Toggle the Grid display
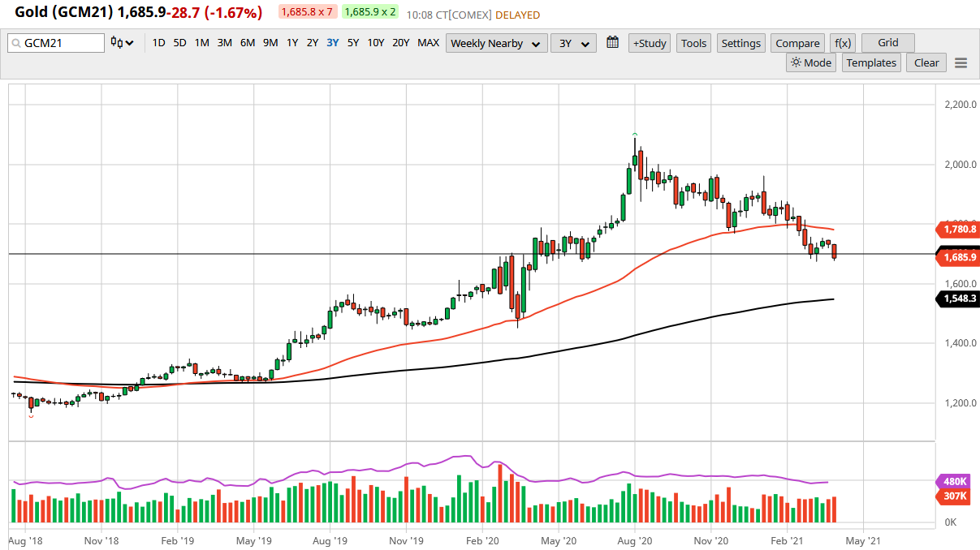980x550 pixels. (x=887, y=43)
